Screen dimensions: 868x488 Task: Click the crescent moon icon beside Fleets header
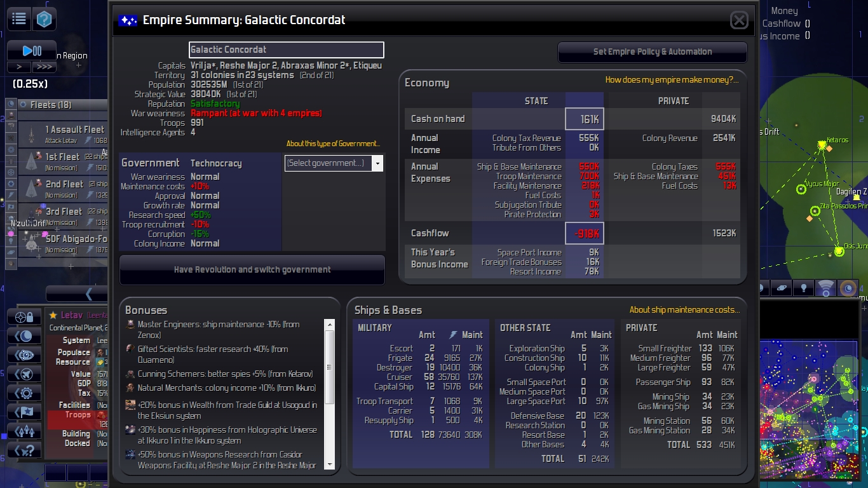[11, 104]
